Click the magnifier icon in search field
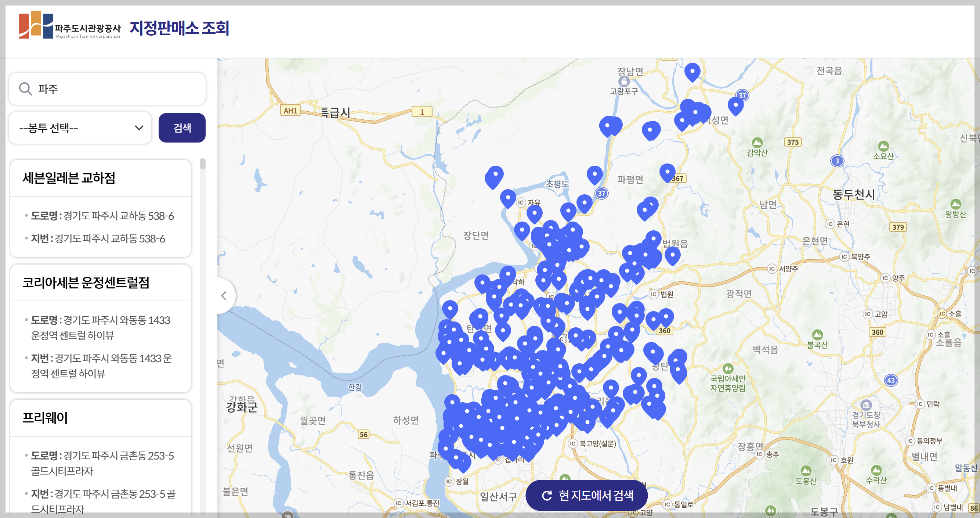 click(25, 89)
